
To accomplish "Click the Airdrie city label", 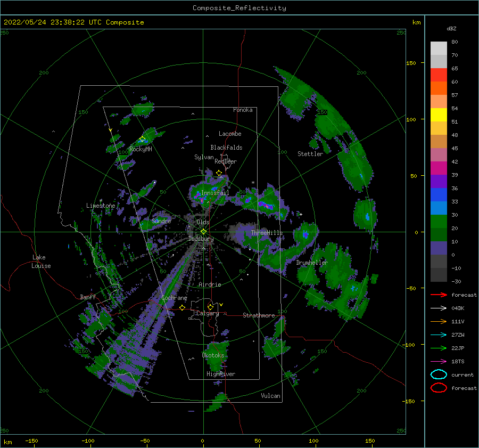I will 210,284.
